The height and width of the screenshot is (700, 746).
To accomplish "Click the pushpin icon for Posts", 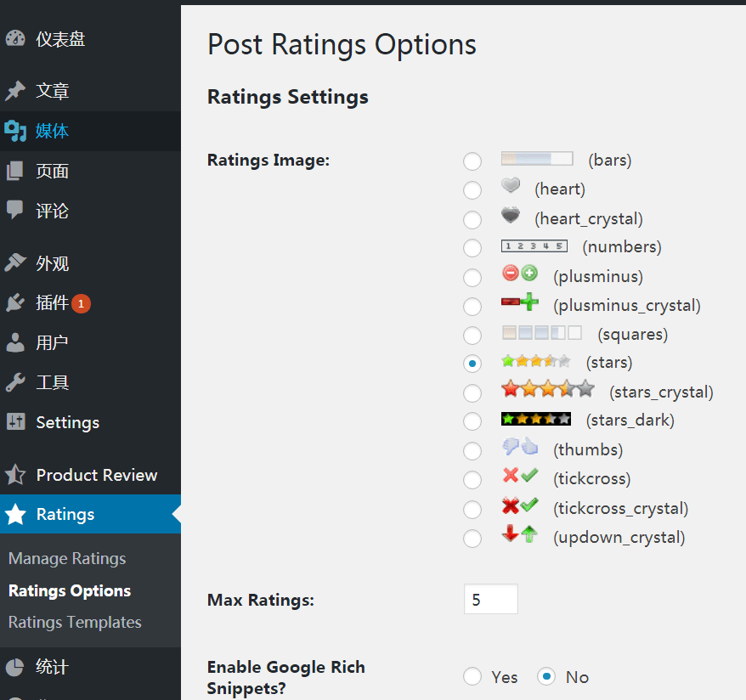I will [x=15, y=91].
